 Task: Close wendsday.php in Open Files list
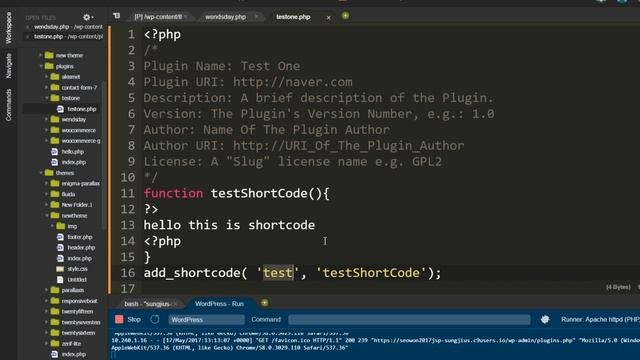coord(27,27)
